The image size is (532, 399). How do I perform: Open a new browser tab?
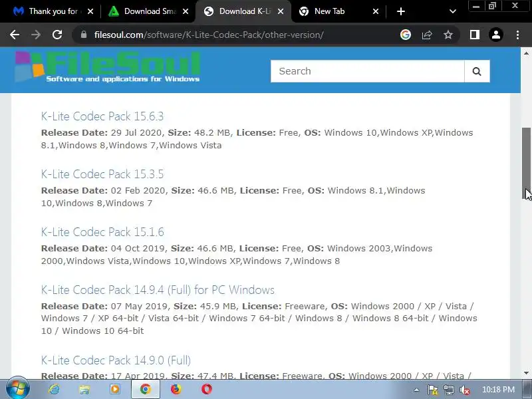[401, 11]
